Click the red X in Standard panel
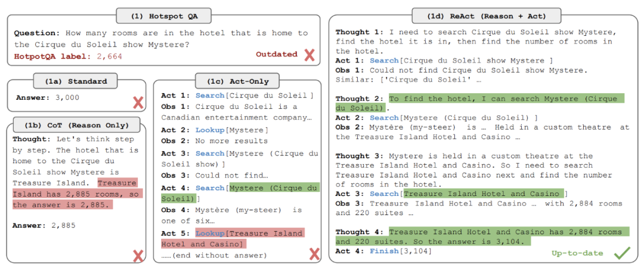Viewport: 644px width, 270px height. 138,103
